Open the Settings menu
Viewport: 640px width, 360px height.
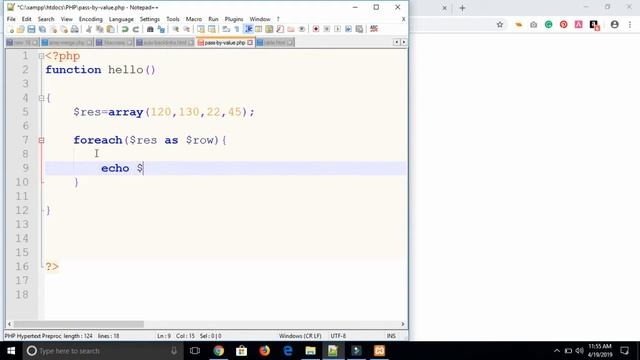150,19
